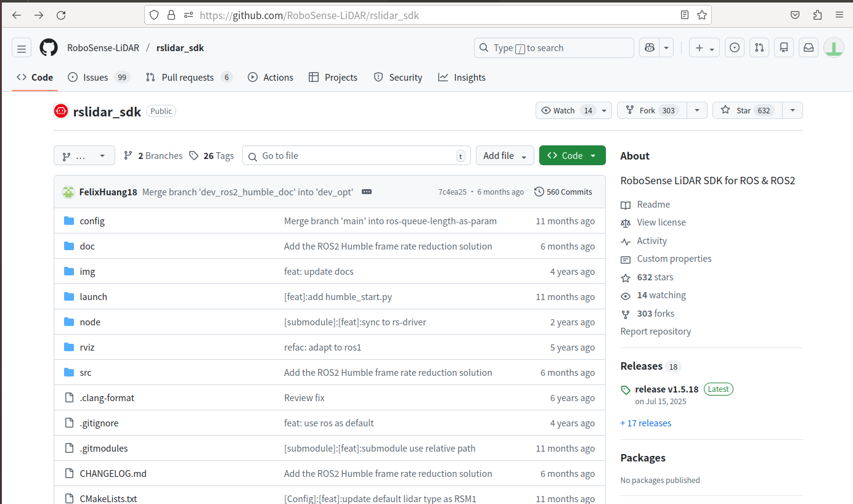Go back with the browser back arrow
The width and height of the screenshot is (853, 504).
(17, 15)
